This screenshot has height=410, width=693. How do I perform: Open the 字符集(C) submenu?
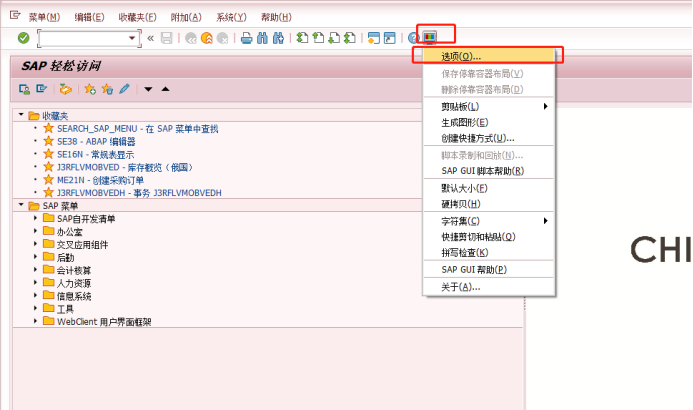488,221
